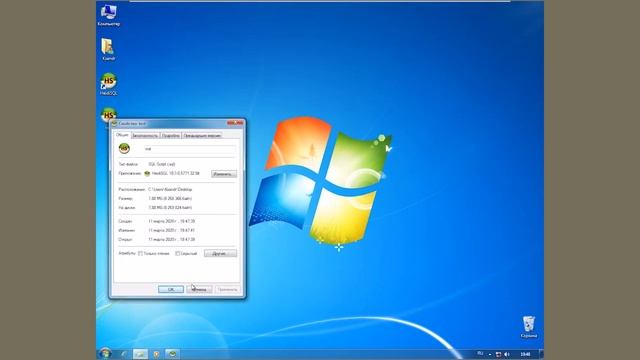This screenshot has width=640, height=360.
Task: Confirm with the OK button
Action: click(171, 289)
